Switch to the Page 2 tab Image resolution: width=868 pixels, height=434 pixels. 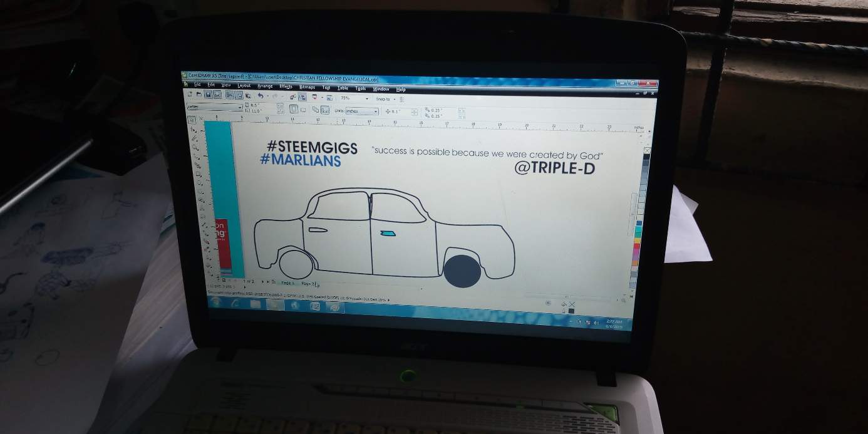tap(309, 283)
